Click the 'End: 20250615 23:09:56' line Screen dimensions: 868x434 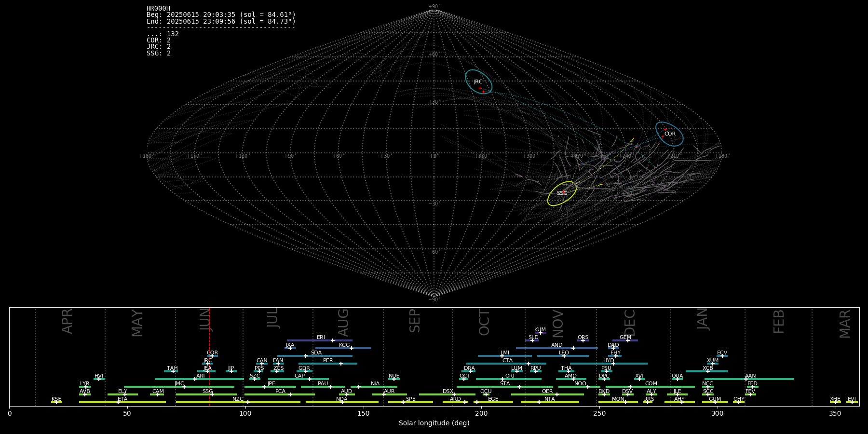tap(221, 22)
